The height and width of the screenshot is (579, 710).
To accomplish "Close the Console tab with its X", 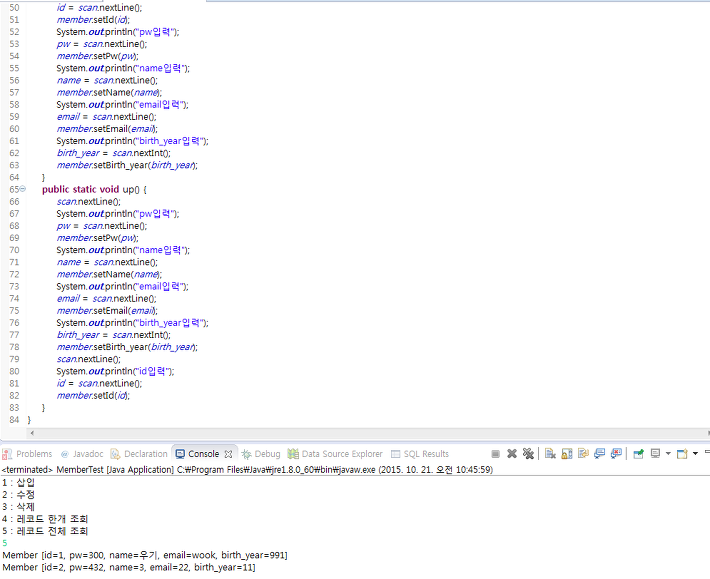I will [x=228, y=454].
